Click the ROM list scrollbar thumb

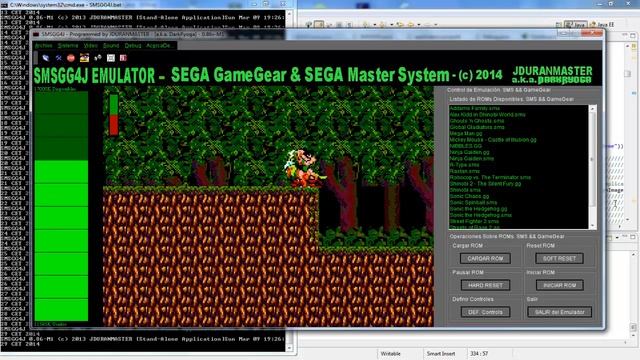tap(592, 159)
